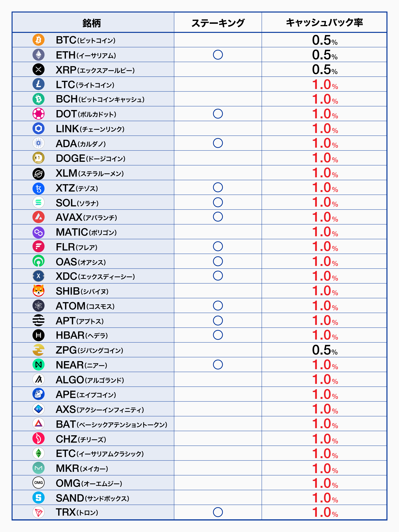The height and width of the screenshot is (532, 399).
Task: Click the orange Bitcoin BTC icon
Action: pyautogui.click(x=38, y=40)
